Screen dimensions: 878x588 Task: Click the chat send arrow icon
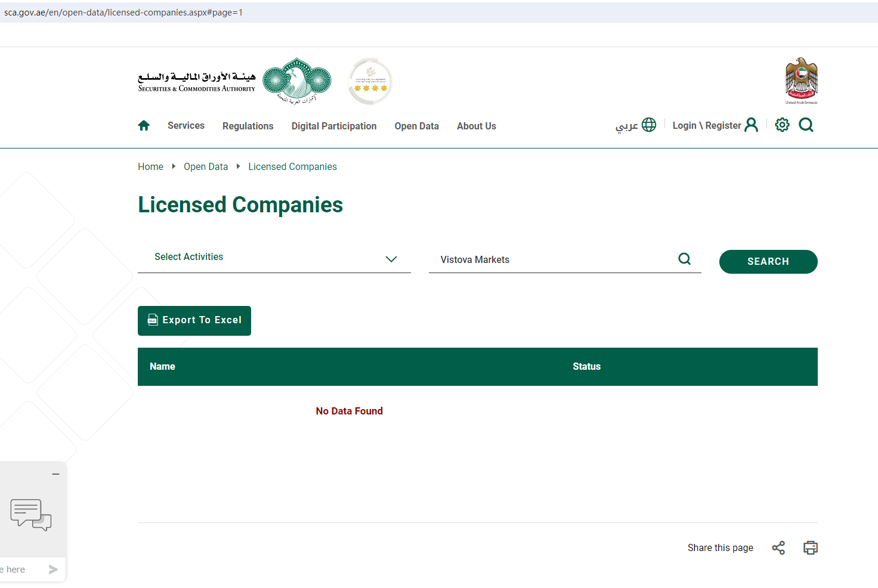tap(53, 570)
